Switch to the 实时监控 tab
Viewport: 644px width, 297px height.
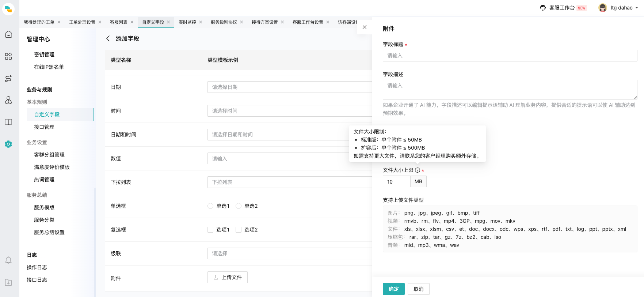187,22
